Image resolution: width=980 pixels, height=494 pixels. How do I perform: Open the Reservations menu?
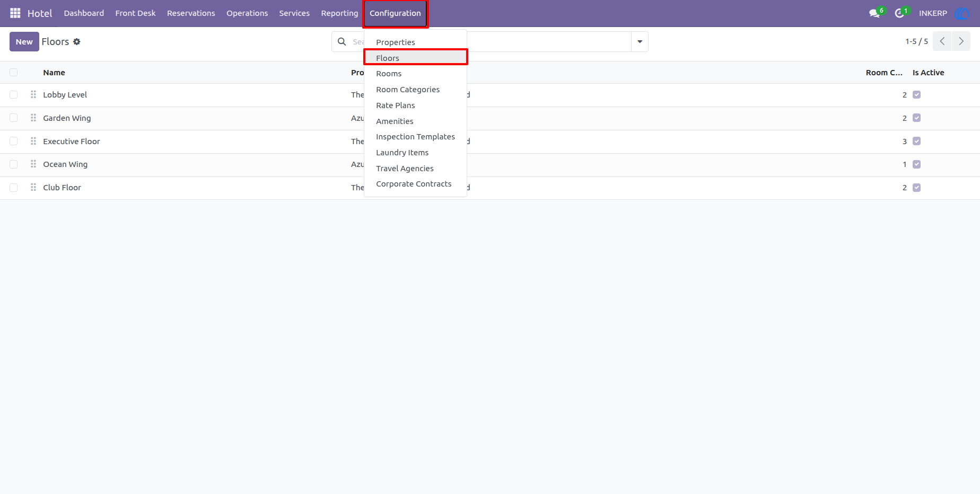click(191, 13)
